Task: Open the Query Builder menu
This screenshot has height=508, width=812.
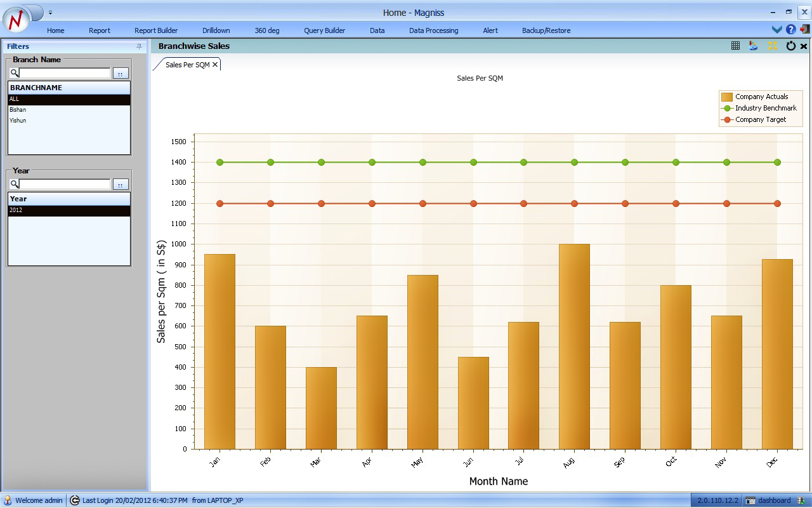Action: click(x=325, y=30)
